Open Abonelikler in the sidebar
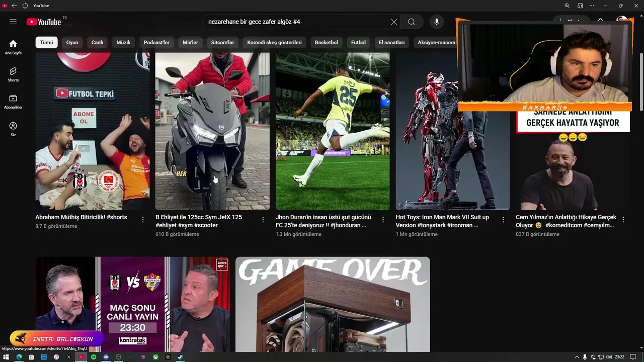The height and width of the screenshot is (362, 644). click(13, 101)
